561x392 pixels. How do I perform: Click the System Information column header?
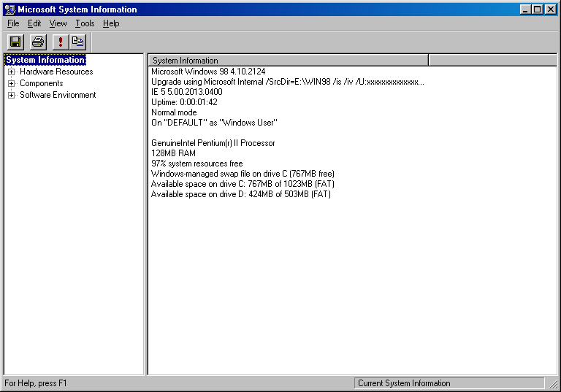(289, 61)
